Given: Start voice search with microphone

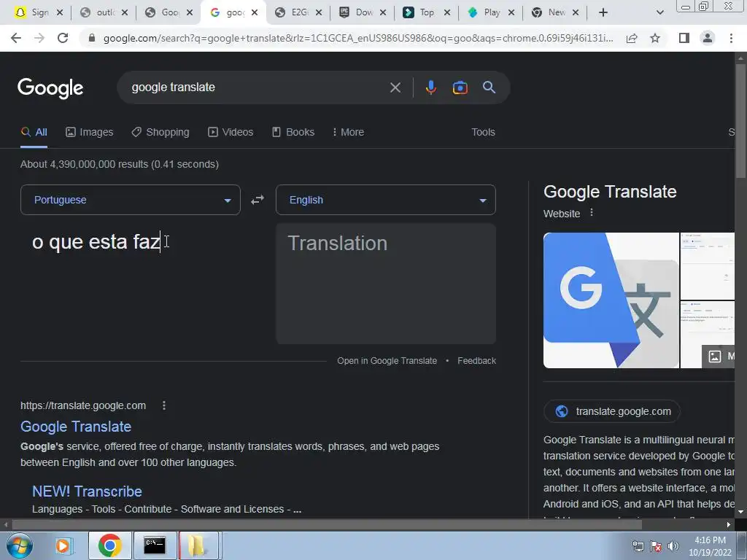Looking at the screenshot, I should point(430,87).
